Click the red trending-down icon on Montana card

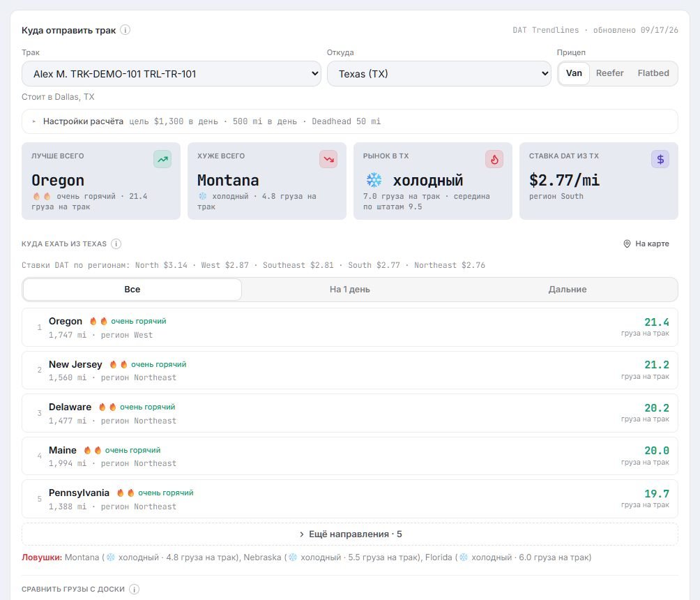[x=328, y=159]
